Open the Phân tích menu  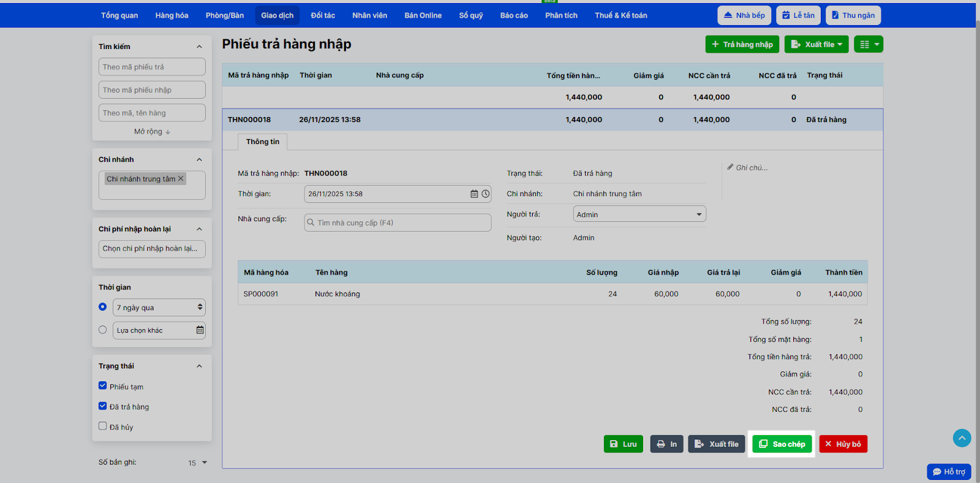(x=562, y=15)
